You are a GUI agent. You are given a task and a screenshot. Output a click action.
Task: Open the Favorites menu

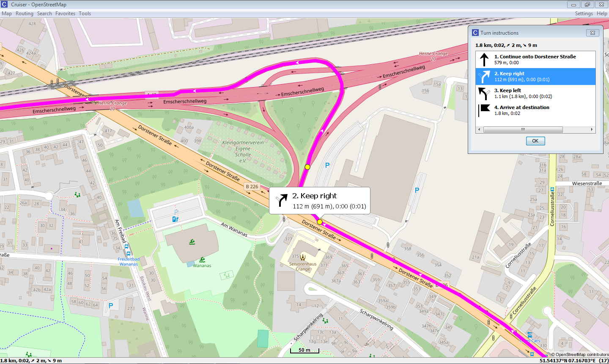65,14
